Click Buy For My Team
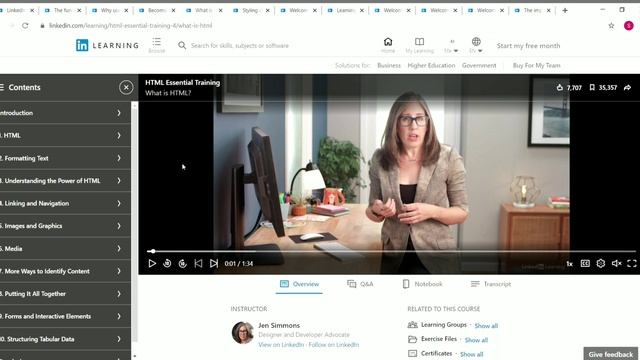This screenshot has width=640, height=360. click(x=536, y=65)
